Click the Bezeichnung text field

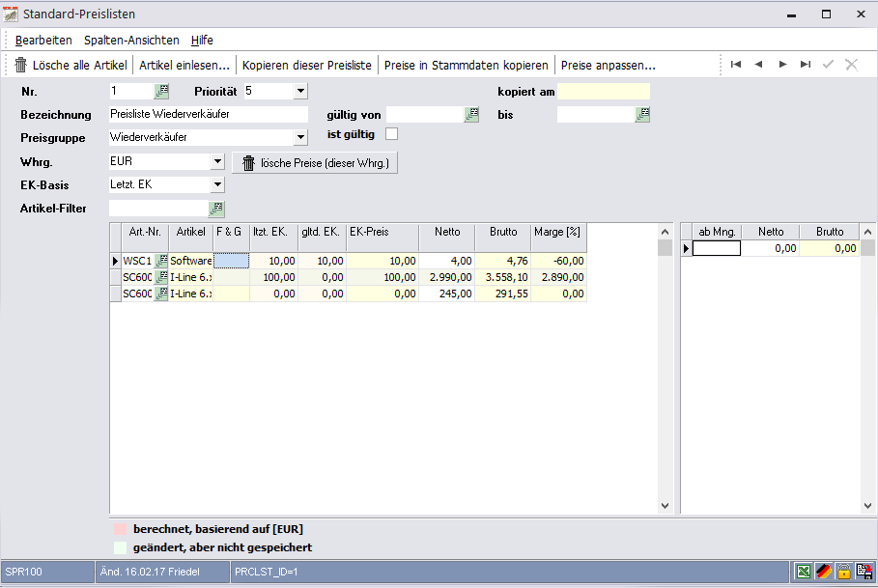tap(208, 114)
